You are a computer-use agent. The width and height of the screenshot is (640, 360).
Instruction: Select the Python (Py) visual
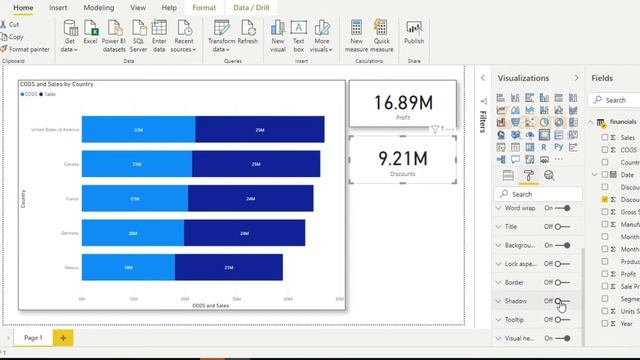tap(559, 147)
